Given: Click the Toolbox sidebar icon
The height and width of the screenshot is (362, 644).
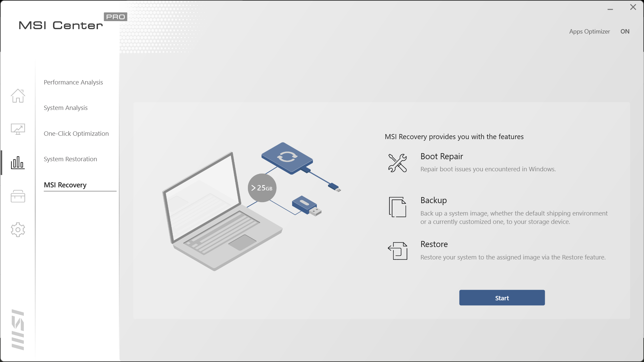Looking at the screenshot, I should [x=18, y=196].
